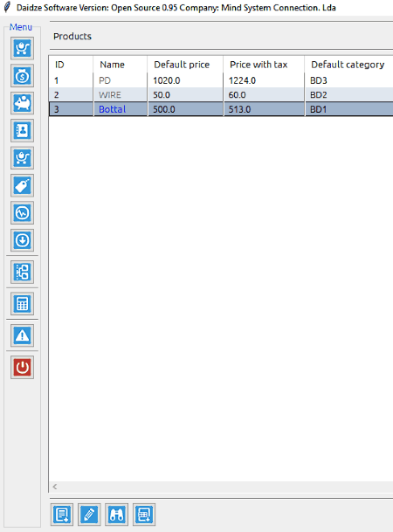Open the shopping cart icon above the money bag
The height and width of the screenshot is (532, 393).
22,48
